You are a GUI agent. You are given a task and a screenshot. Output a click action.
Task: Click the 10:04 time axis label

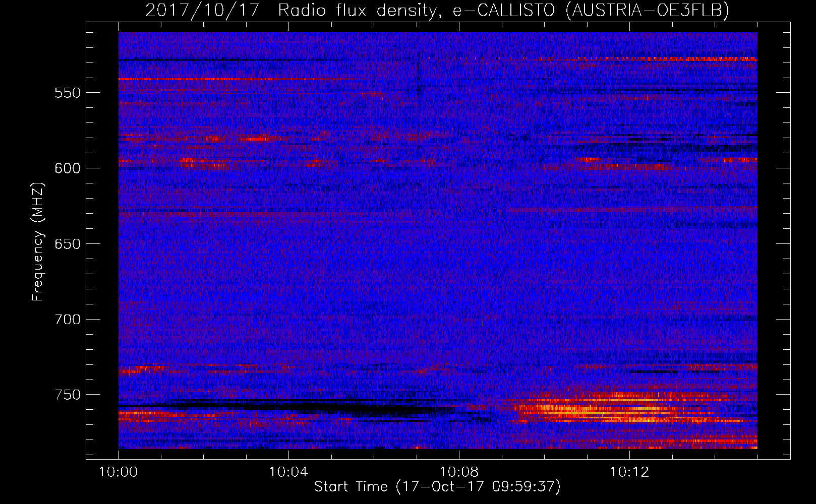(288, 472)
